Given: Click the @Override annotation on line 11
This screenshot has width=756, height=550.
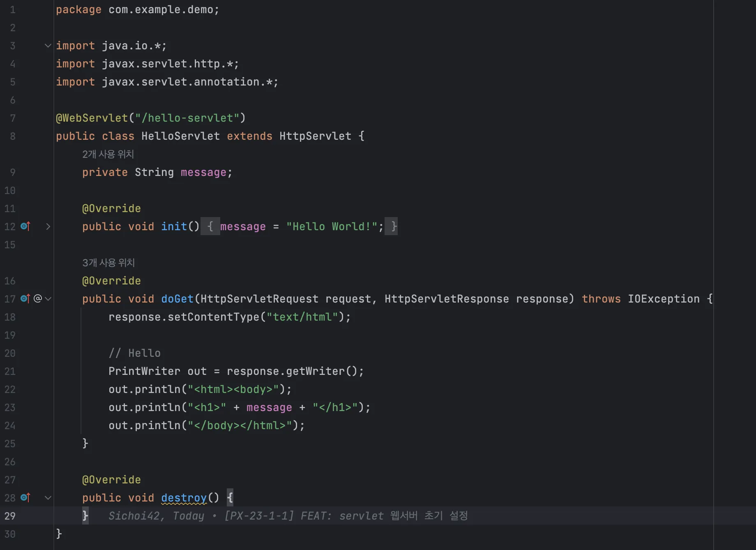Looking at the screenshot, I should click(x=112, y=208).
